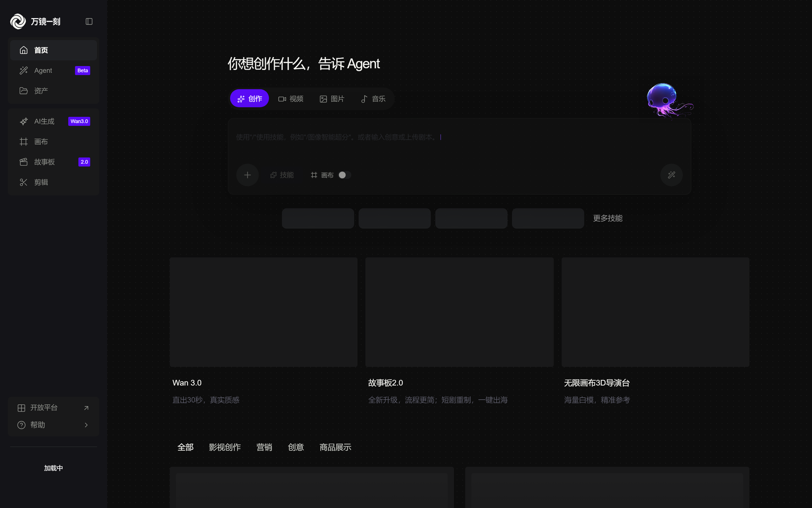Select the 创意 category tab
The height and width of the screenshot is (508, 812).
coord(296,447)
